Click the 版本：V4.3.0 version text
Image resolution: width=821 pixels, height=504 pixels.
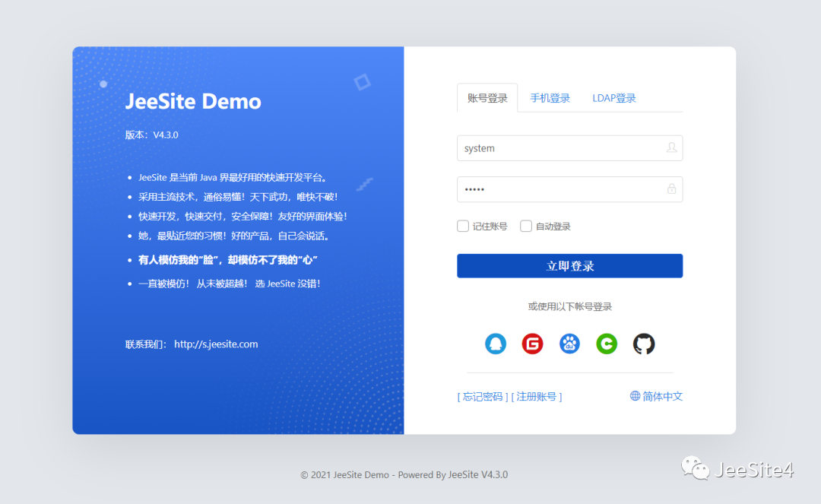(x=152, y=135)
